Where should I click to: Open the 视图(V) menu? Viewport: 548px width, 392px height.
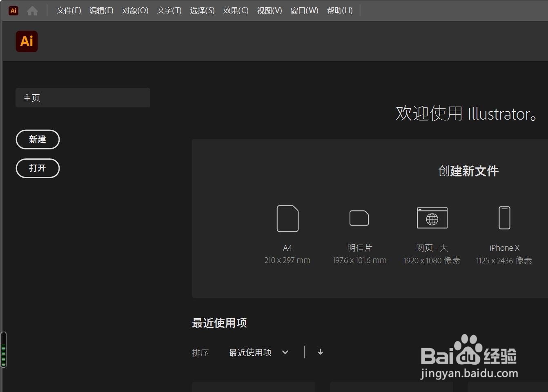pyautogui.click(x=270, y=11)
